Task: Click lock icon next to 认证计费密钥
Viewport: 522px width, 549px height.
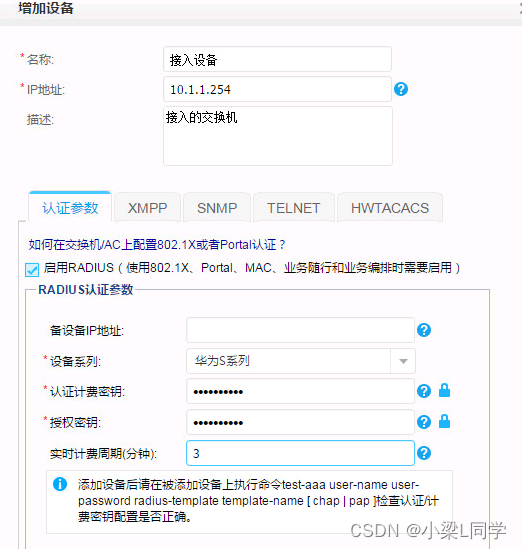Action: tap(445, 390)
